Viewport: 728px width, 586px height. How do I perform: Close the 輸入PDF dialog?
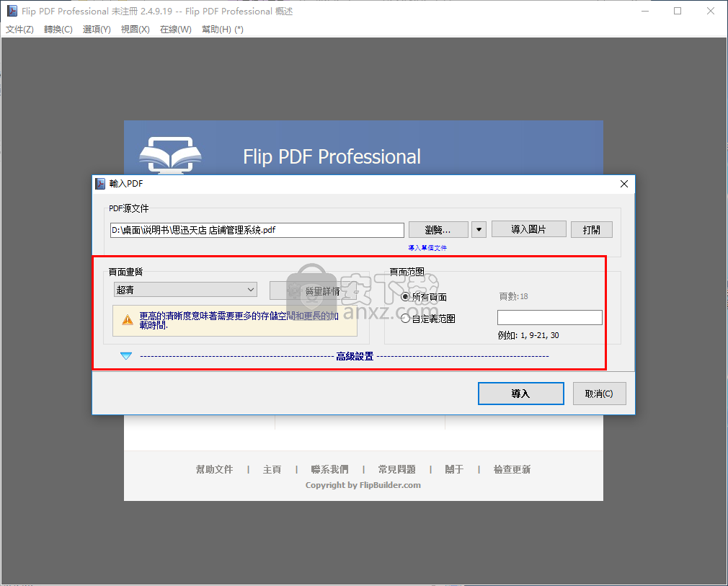pyautogui.click(x=624, y=184)
